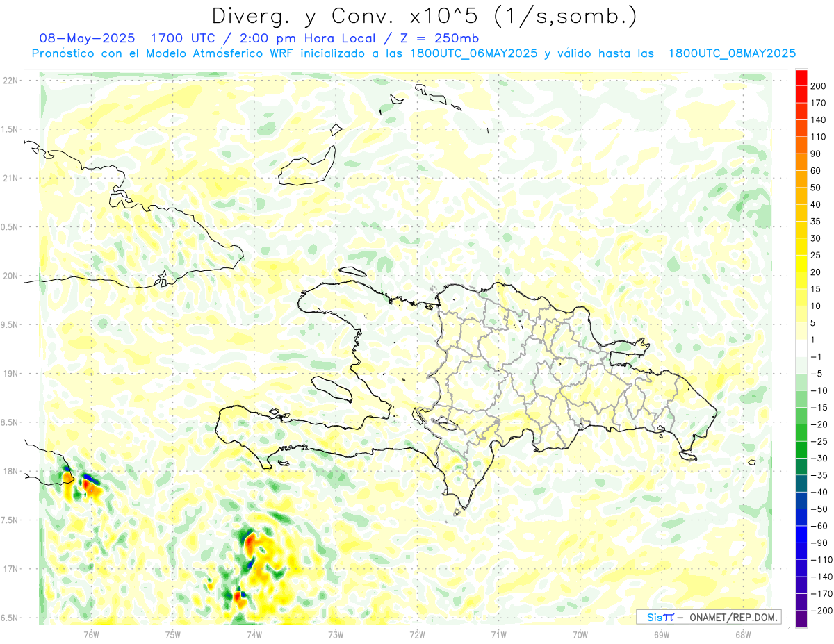Select the pressure level 'Z = 250mb'
Image resolution: width=834 pixels, height=644 pixels.
coord(440,38)
